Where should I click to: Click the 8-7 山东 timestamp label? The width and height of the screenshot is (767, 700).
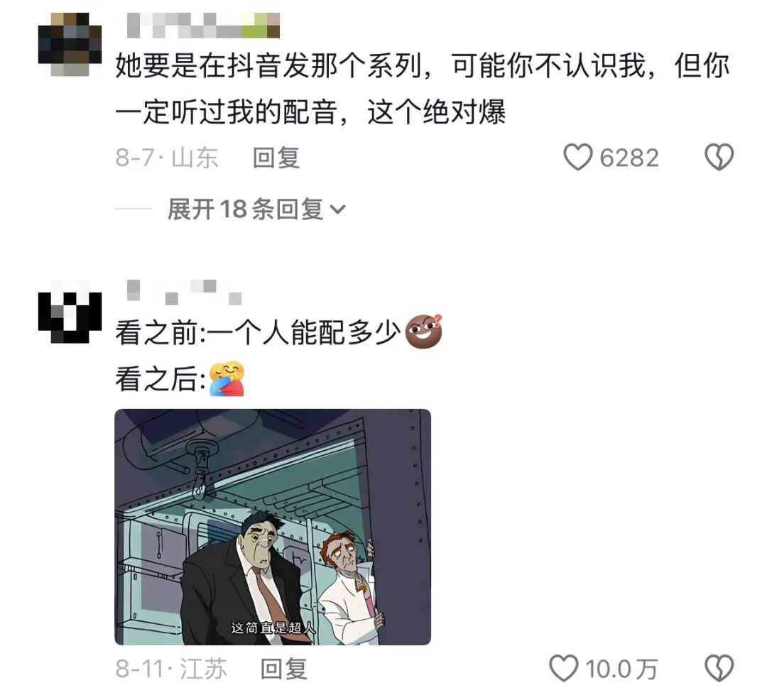click(167, 158)
